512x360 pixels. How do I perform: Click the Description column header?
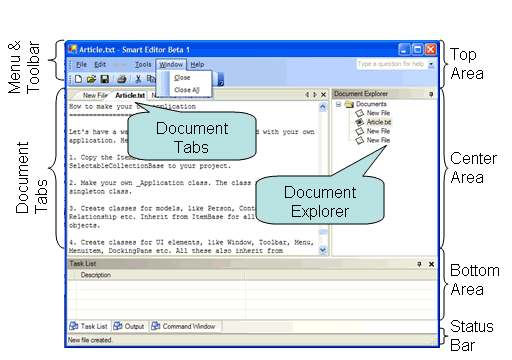tap(160, 275)
